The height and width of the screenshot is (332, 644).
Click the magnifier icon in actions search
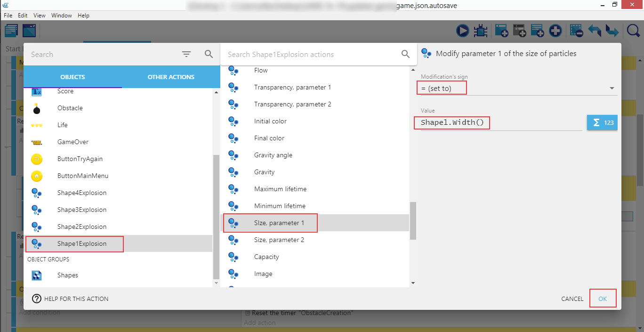[x=405, y=55]
